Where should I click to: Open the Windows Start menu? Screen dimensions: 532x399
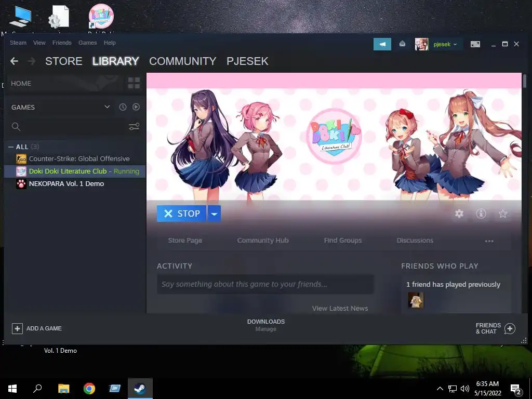point(12,389)
